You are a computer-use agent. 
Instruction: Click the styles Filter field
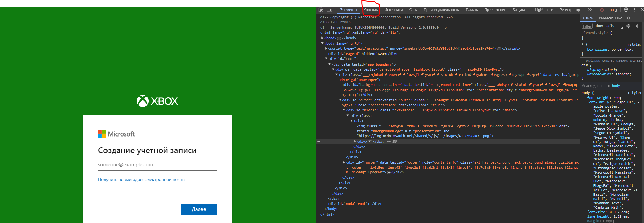click(587, 26)
